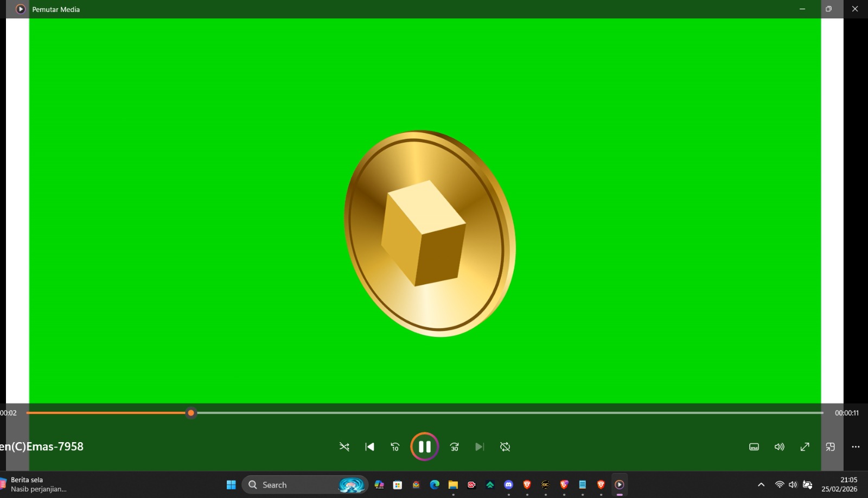Open Discord from the taskbar
This screenshot has height=498, width=868.
[x=508, y=484]
